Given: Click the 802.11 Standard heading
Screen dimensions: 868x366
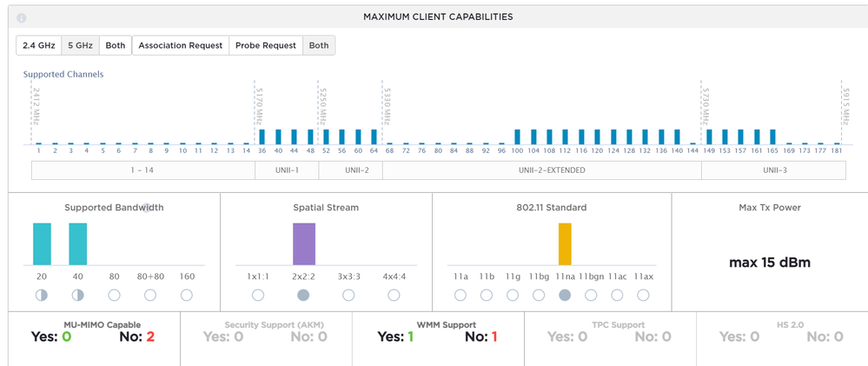Looking at the screenshot, I should (x=552, y=208).
